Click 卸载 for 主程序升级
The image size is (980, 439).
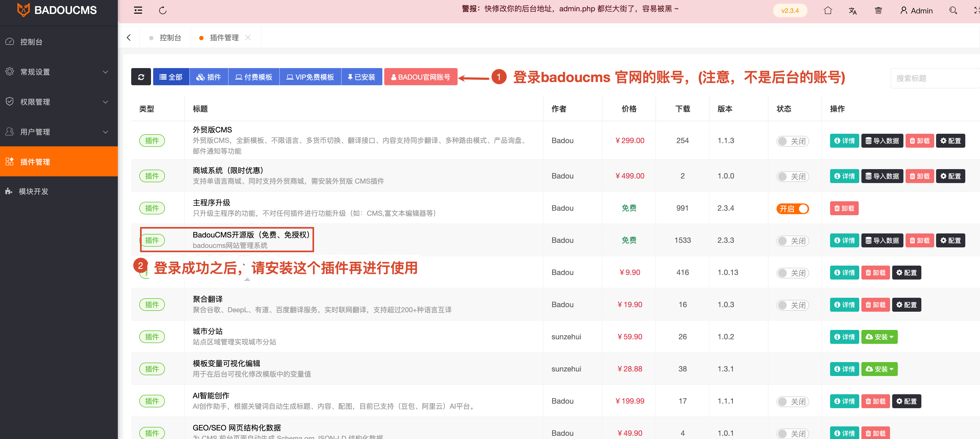844,208
